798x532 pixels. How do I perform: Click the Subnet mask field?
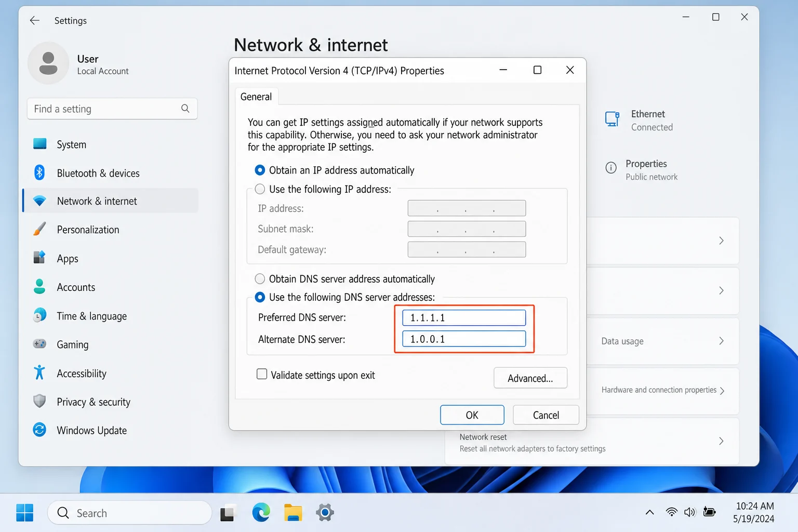click(467, 229)
